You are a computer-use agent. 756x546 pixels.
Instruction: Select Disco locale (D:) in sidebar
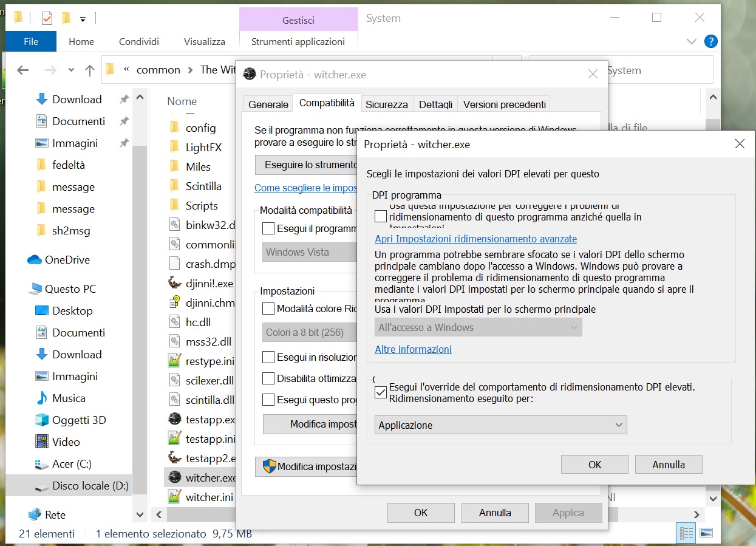[x=69, y=486]
